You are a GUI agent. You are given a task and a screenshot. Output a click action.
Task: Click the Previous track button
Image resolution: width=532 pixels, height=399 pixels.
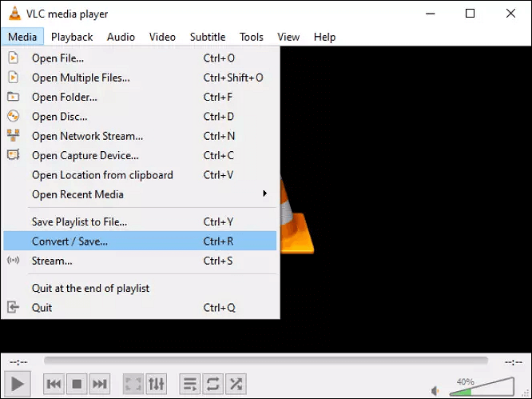pos(54,385)
